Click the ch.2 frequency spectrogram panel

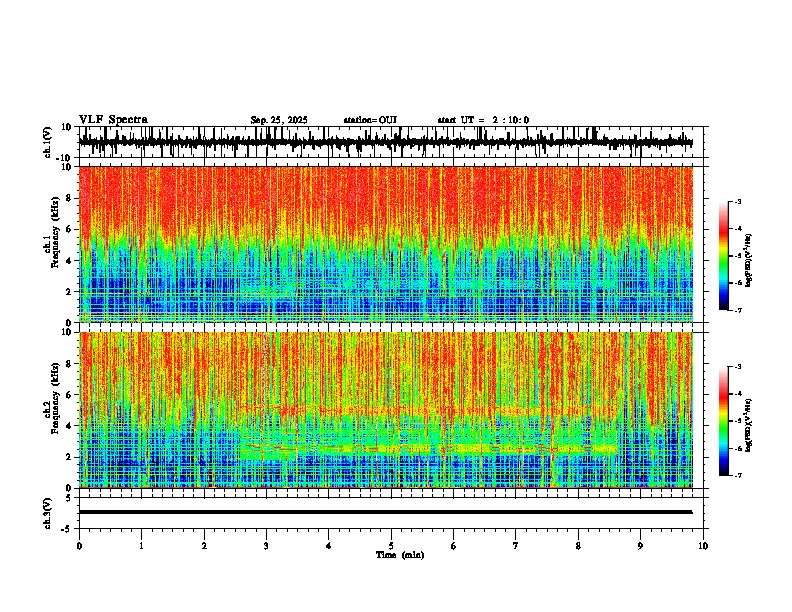[390, 410]
